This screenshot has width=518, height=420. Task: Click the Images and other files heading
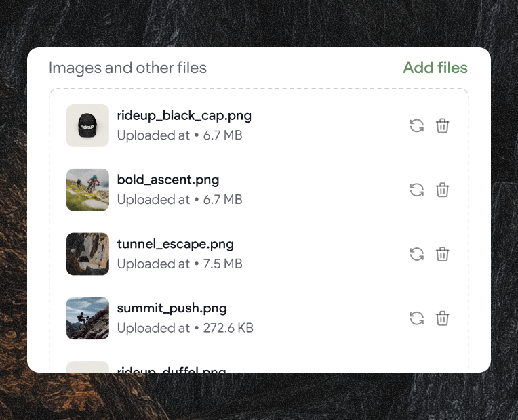127,68
